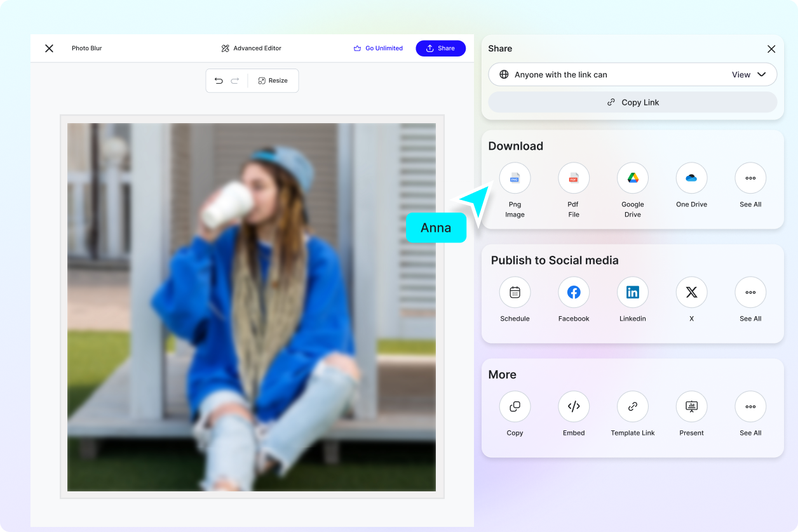Screen dimensions: 798x532
Task: Select the Copy option under More
Action: coord(515,406)
